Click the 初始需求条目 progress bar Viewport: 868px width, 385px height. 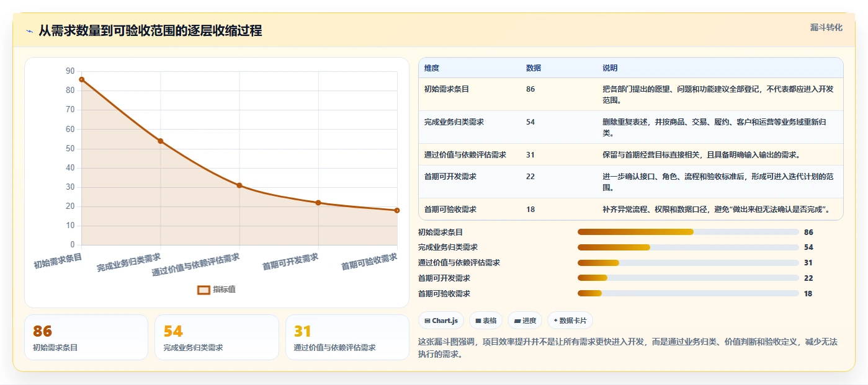(x=688, y=232)
